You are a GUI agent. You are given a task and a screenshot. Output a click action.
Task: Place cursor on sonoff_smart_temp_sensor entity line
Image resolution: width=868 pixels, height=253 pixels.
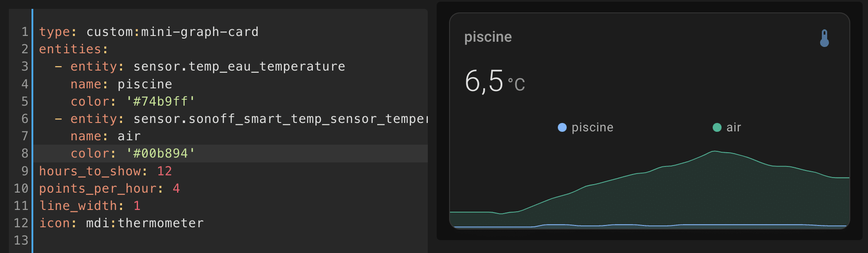(231, 119)
